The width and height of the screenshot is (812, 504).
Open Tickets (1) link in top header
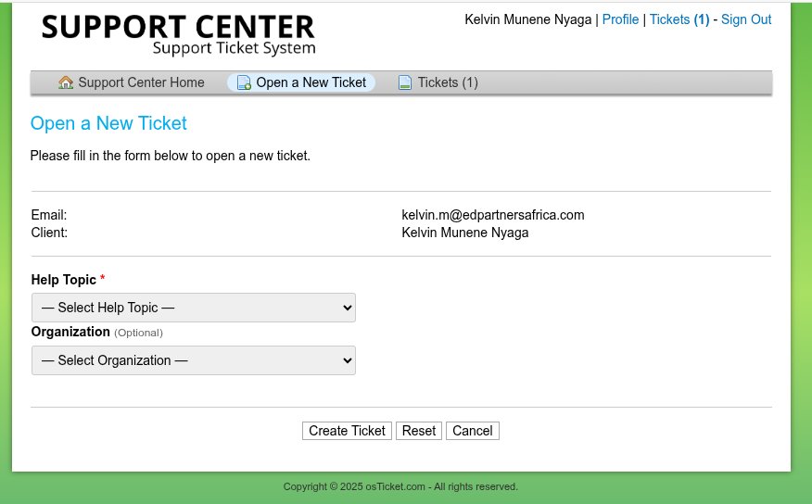[x=679, y=19]
